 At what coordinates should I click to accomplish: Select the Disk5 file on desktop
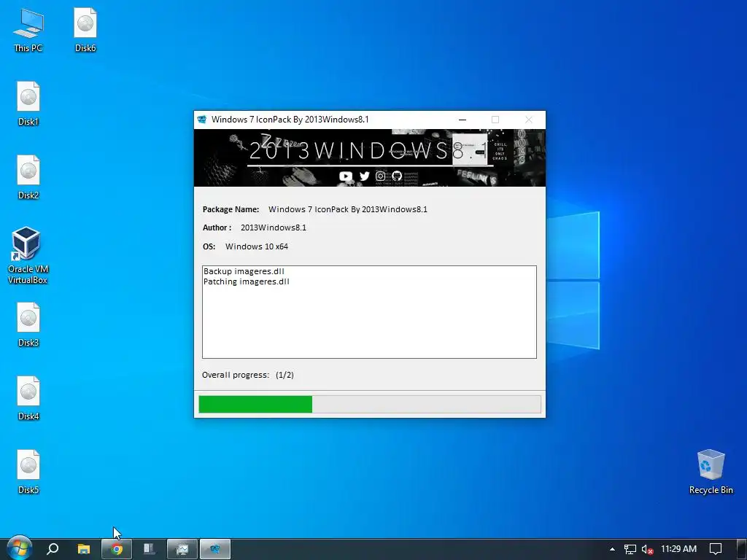click(x=28, y=472)
